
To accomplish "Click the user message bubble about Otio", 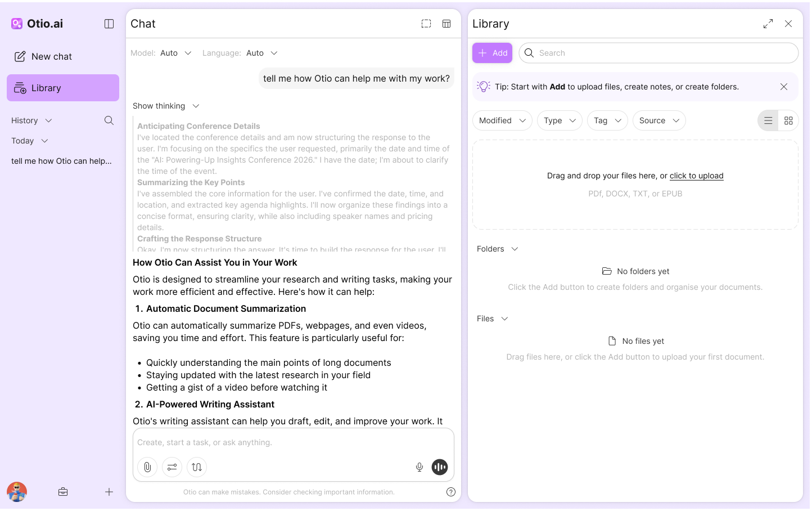I will pos(357,79).
